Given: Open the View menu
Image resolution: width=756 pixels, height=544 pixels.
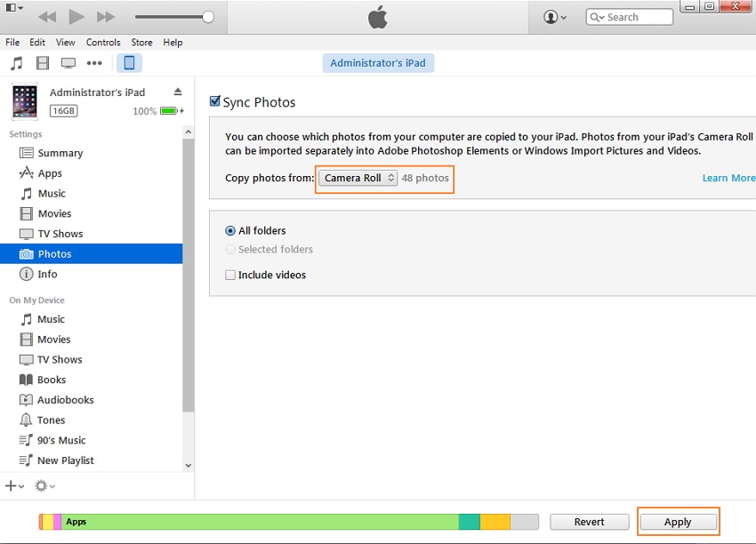Looking at the screenshot, I should [65, 43].
